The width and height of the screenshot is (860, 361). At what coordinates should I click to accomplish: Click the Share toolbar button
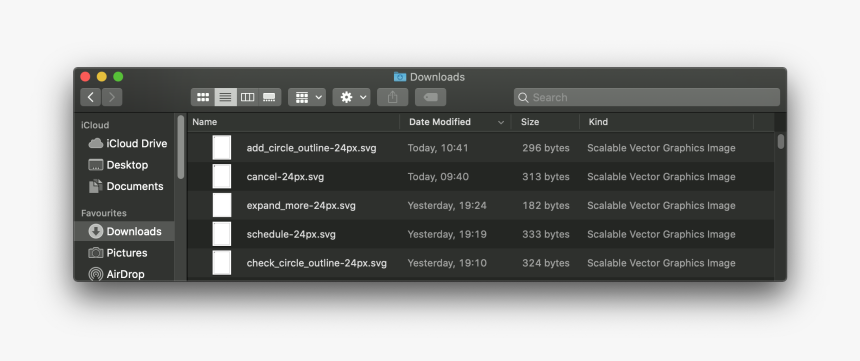(392, 97)
